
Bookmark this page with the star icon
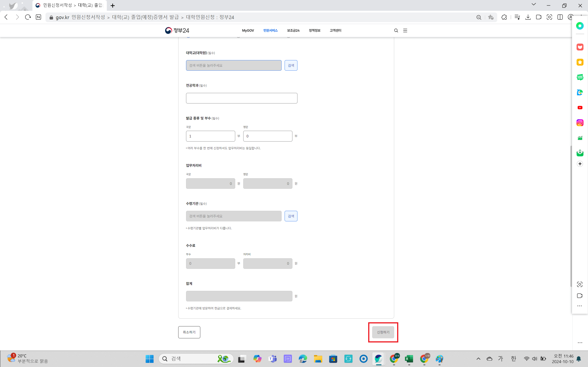491,17
